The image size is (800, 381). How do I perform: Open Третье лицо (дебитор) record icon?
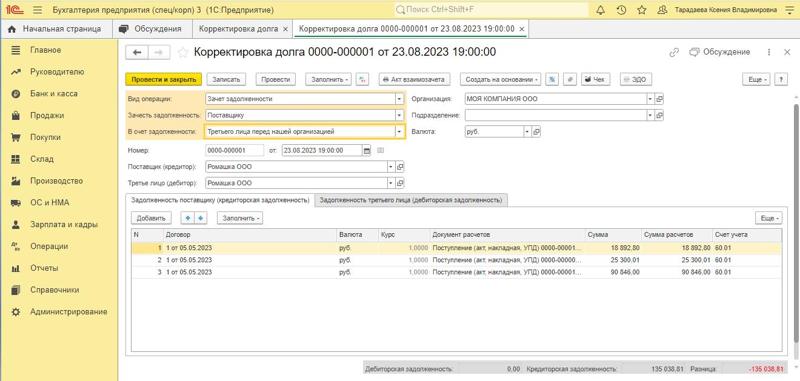[400, 183]
